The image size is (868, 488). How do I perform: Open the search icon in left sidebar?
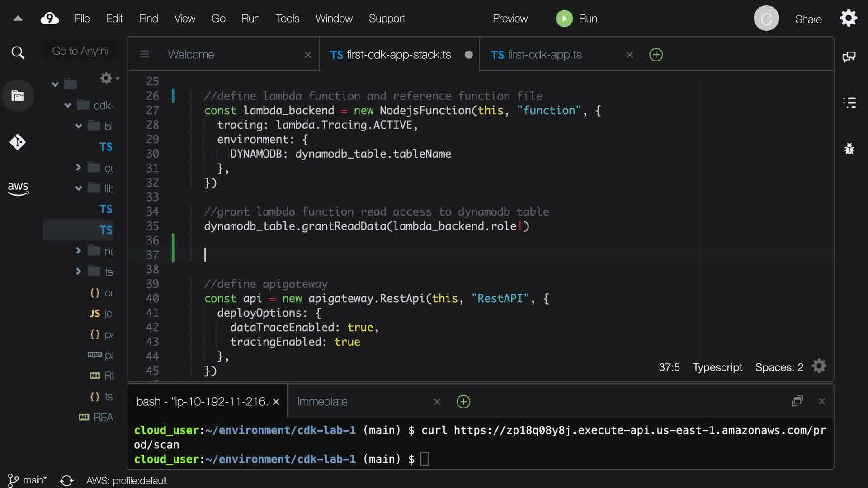click(18, 53)
